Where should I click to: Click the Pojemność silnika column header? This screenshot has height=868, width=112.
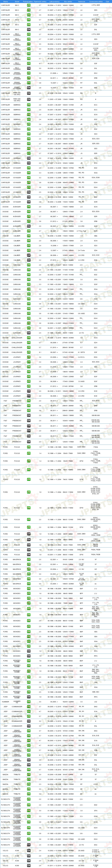click(40, 2)
